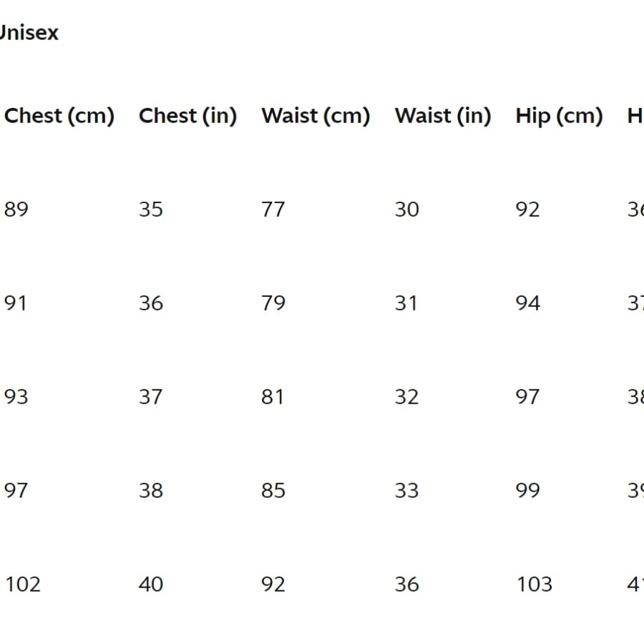This screenshot has height=644, width=644.
Task: Click the Waist (in) column header
Action: pyautogui.click(x=443, y=116)
